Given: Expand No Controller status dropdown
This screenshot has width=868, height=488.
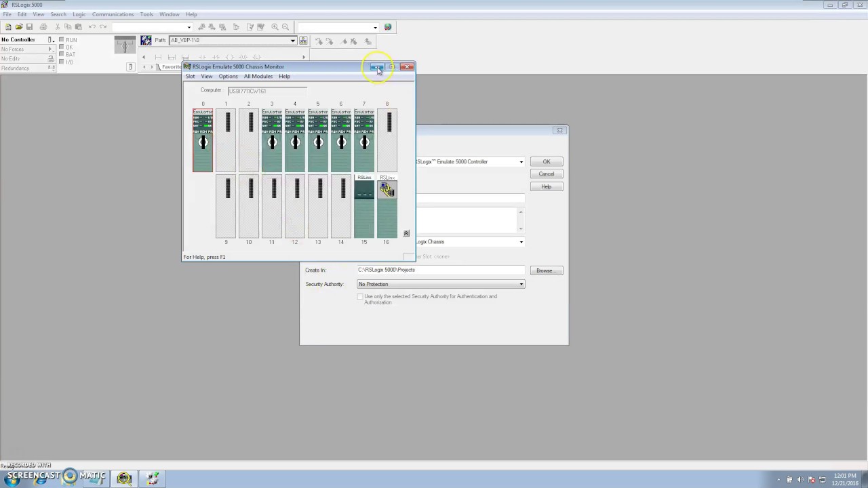Looking at the screenshot, I should [x=50, y=40].
